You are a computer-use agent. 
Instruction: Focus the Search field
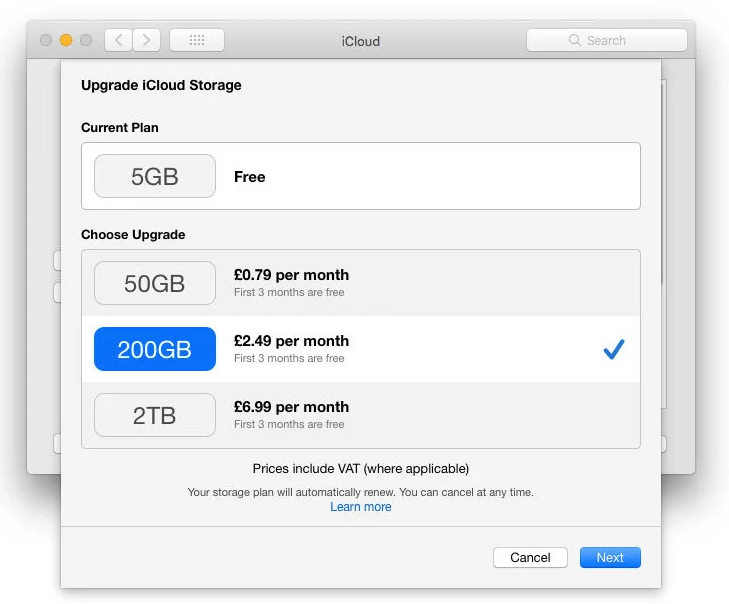[x=607, y=40]
